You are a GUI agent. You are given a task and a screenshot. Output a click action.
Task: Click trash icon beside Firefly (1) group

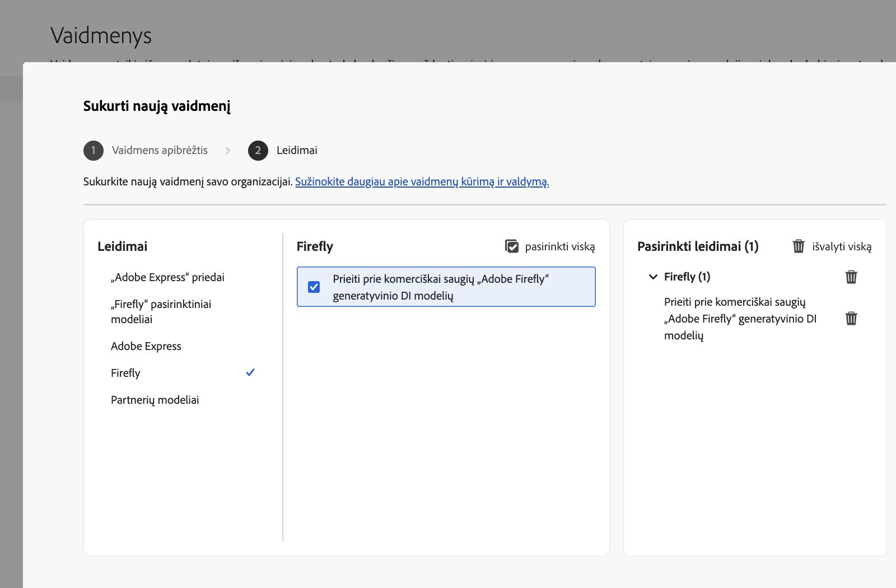coord(851,276)
